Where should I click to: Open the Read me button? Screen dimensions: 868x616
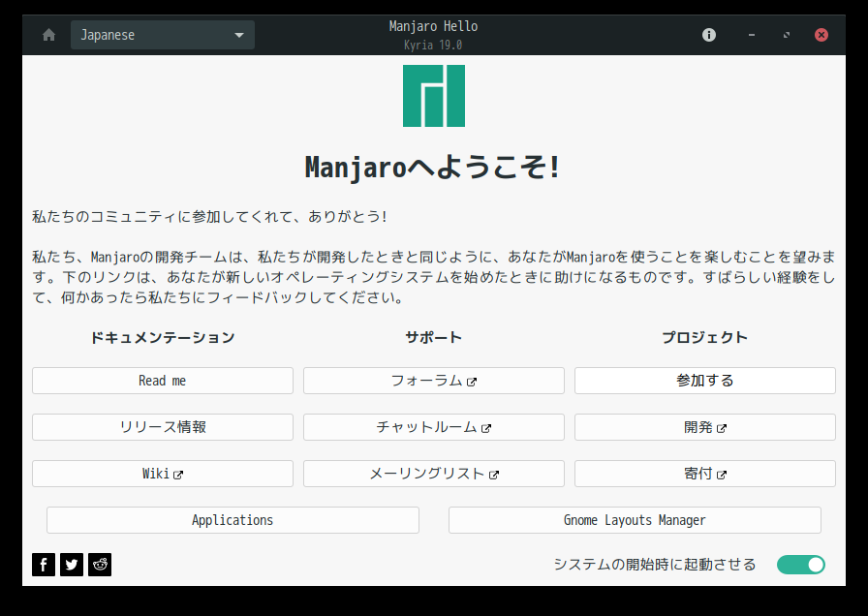pyautogui.click(x=163, y=381)
